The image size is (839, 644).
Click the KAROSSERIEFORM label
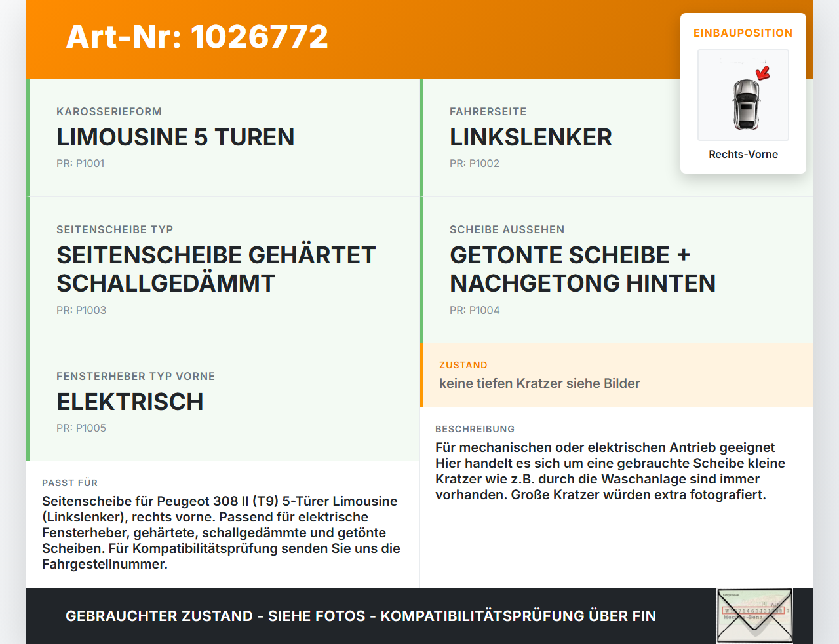pyautogui.click(x=109, y=111)
